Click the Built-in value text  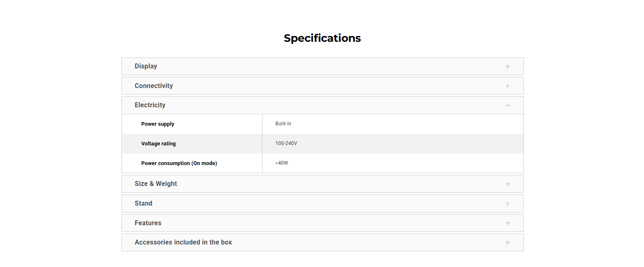click(x=283, y=124)
